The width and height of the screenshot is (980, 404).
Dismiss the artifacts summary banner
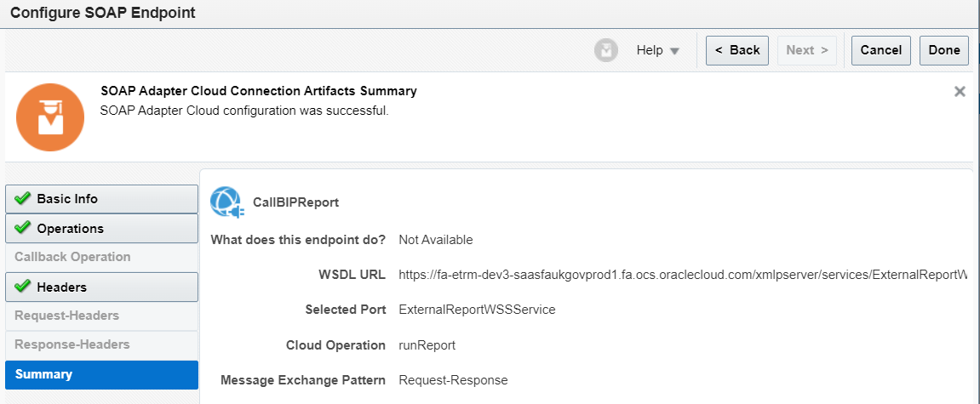tap(960, 92)
